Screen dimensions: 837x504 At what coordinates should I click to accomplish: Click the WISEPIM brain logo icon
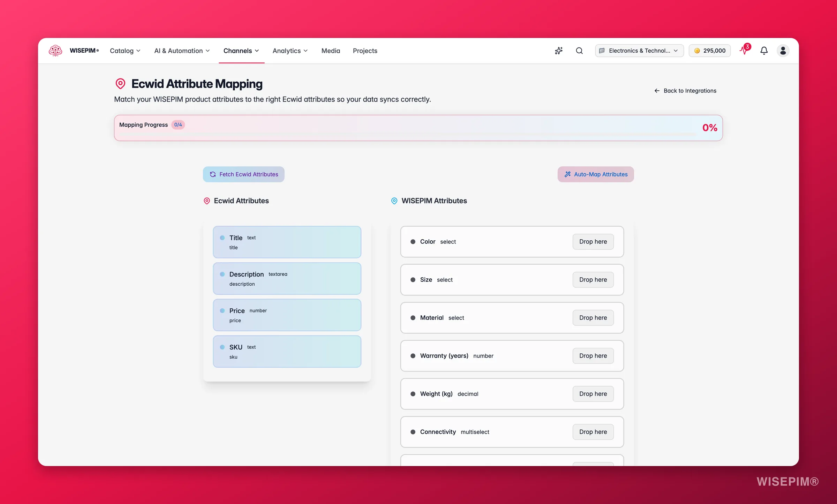point(55,51)
